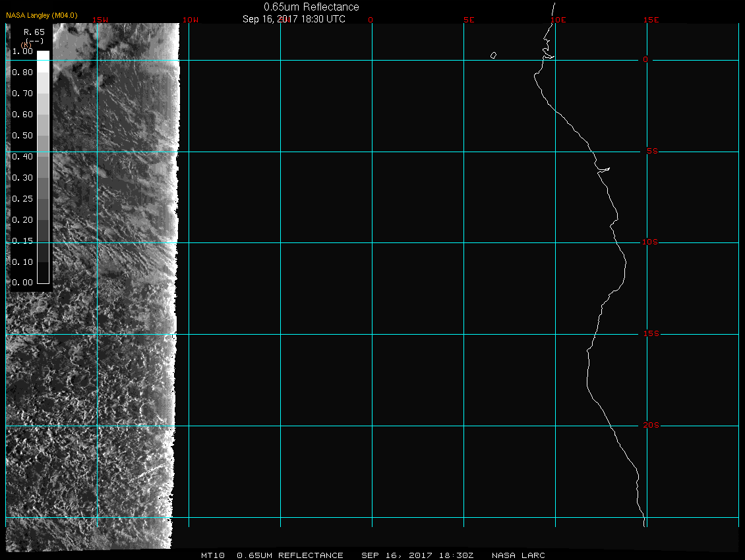Image resolution: width=745 pixels, height=560 pixels.
Task: Select the 20S latitude label
Action: [651, 426]
